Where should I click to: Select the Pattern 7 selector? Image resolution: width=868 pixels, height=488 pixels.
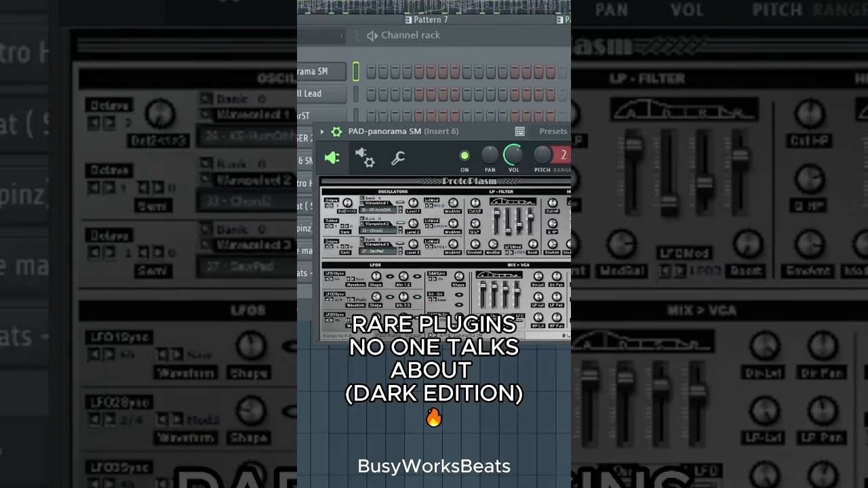tap(429, 20)
